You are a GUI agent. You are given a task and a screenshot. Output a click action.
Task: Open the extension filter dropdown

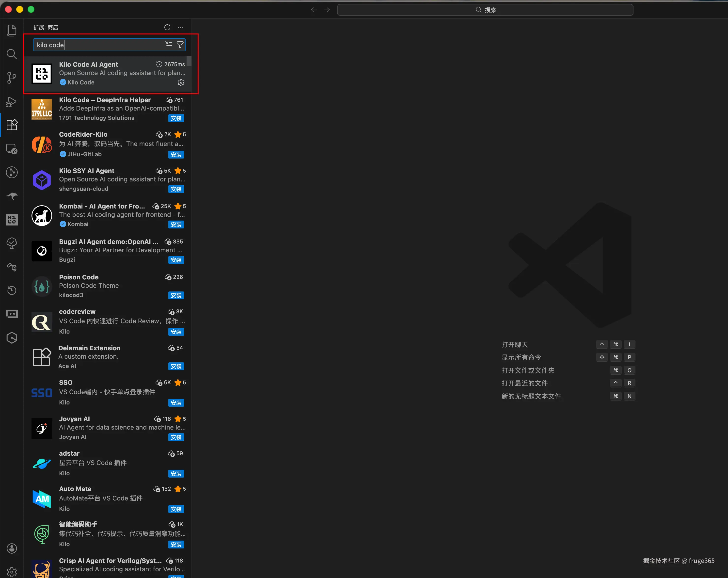pos(180,45)
